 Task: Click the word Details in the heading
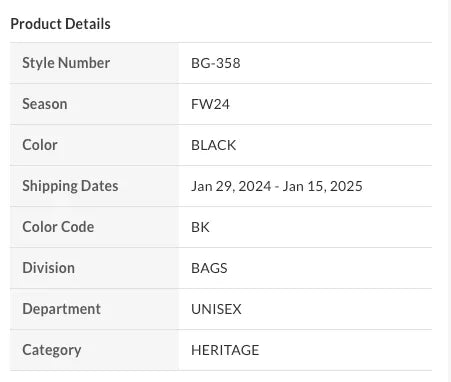point(88,24)
